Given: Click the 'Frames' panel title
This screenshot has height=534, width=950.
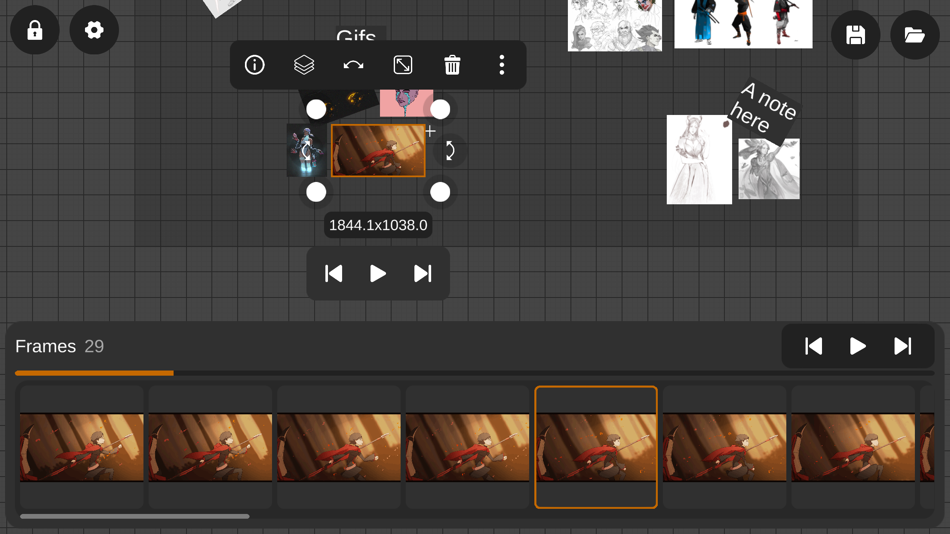Looking at the screenshot, I should click(x=45, y=346).
